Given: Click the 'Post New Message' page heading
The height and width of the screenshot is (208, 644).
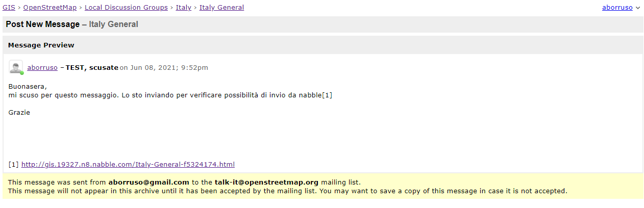Looking at the screenshot, I should pyautogui.click(x=43, y=24).
